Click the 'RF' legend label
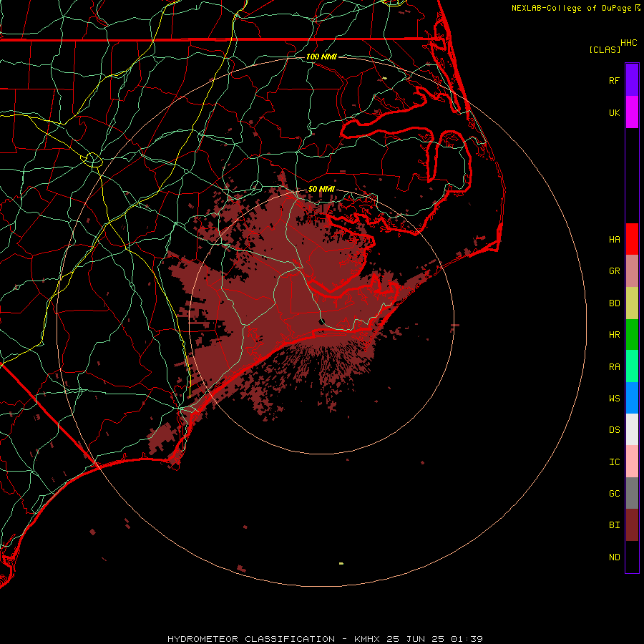This screenshot has width=644, height=644. tap(614, 80)
